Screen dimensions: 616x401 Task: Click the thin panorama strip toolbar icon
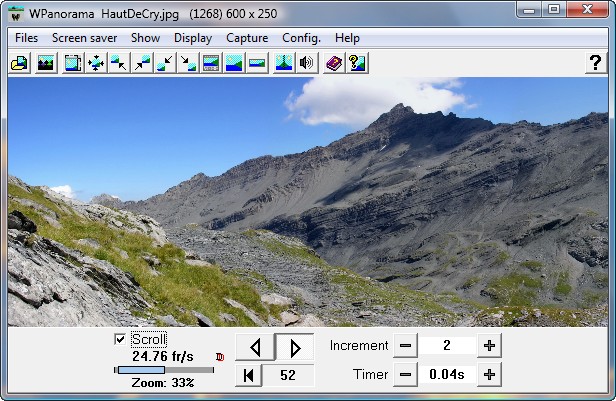[257, 63]
